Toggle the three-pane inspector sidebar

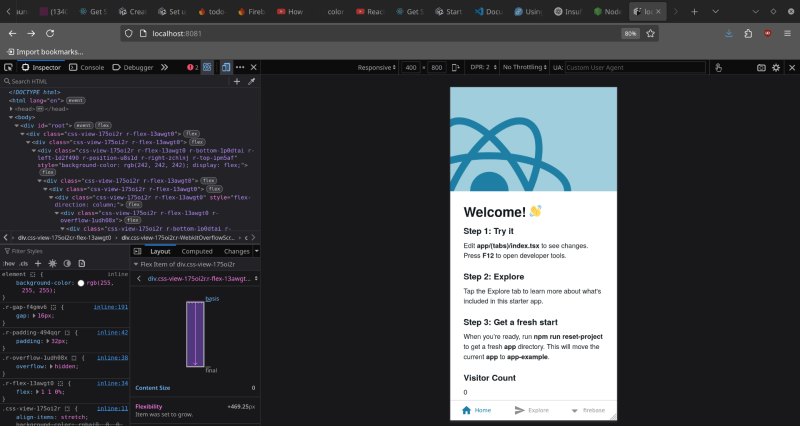tap(137, 251)
